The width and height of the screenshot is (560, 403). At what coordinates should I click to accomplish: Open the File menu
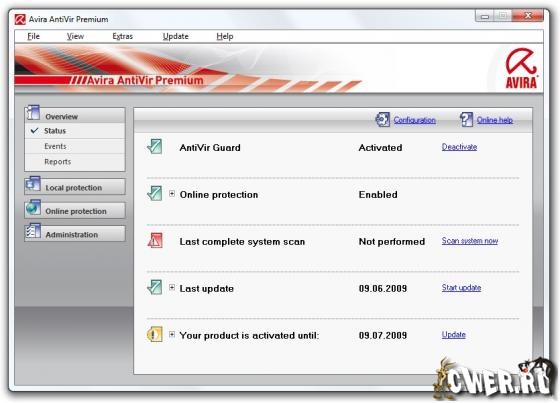pos(33,36)
